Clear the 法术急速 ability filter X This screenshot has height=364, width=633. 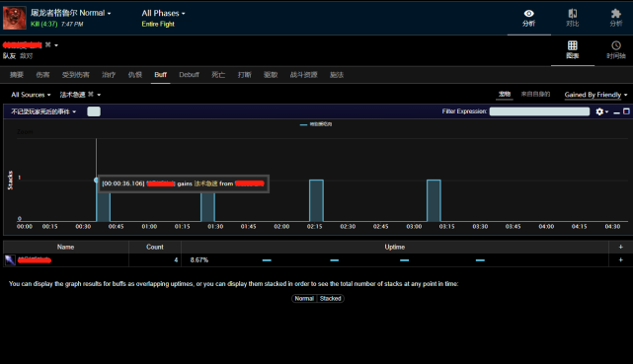coord(91,95)
